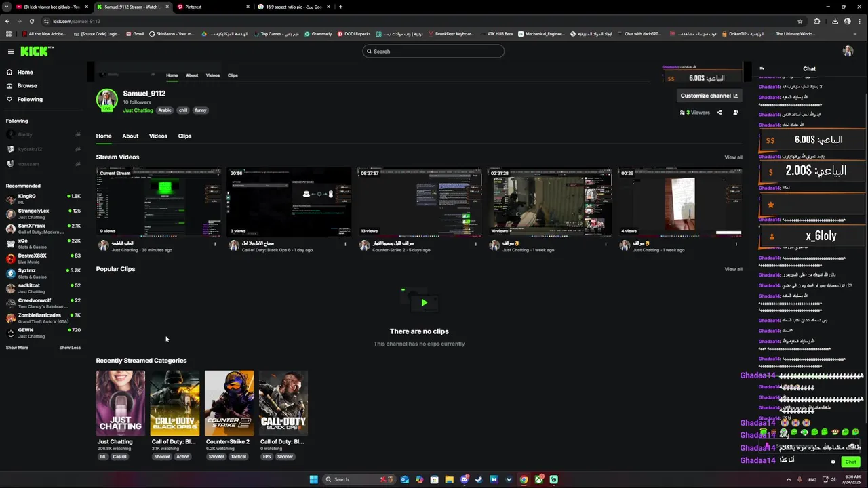Go back with the browser back arrow
The height and width of the screenshot is (488, 868).
[7, 21]
